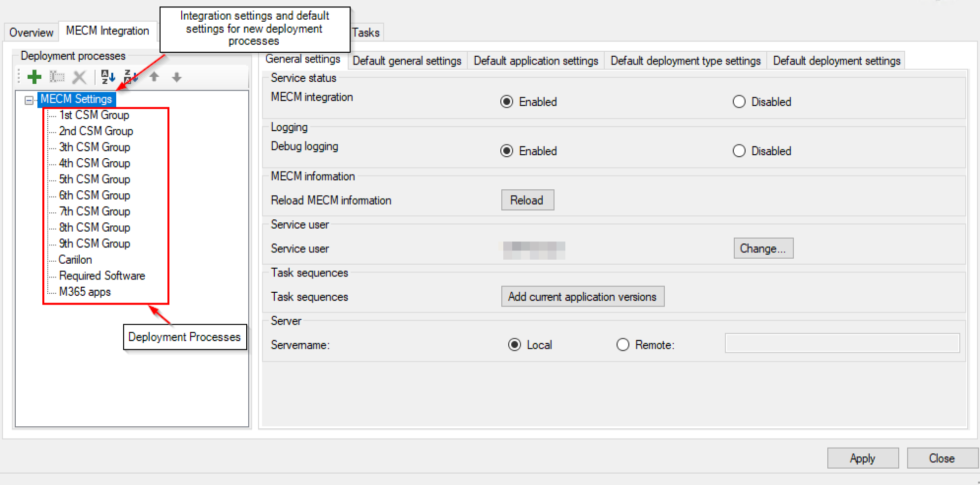Select the 6th CSM Group process
This screenshot has width=980, height=485.
pyautogui.click(x=95, y=195)
